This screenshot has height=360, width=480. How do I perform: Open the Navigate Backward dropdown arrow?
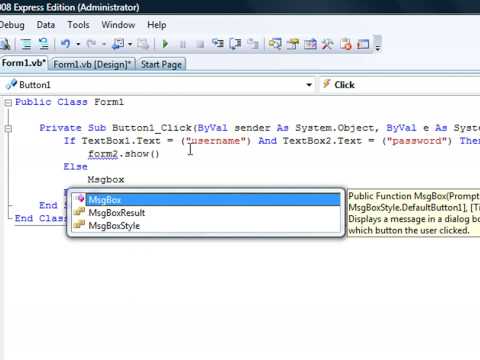pyautogui.click(x=130, y=44)
